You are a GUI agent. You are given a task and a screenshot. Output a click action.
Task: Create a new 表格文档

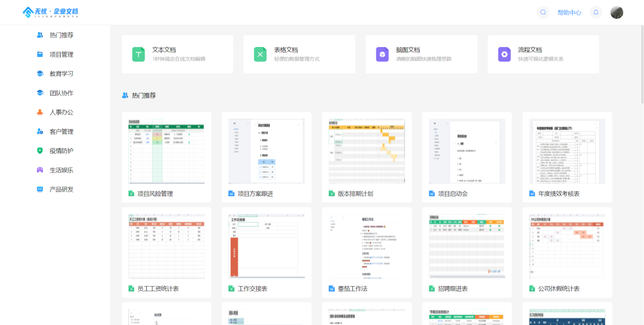pyautogui.click(x=299, y=55)
